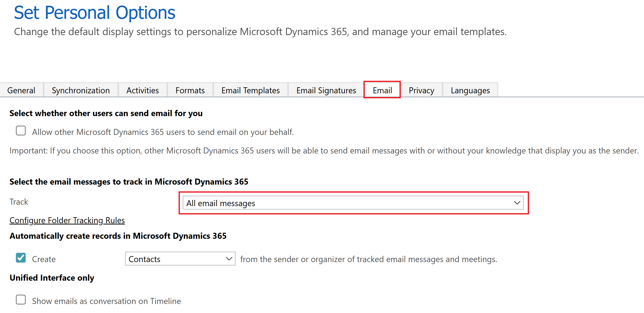Screen dimensions: 644x313
Task: Open the Email Templates tab
Action: [x=250, y=90]
